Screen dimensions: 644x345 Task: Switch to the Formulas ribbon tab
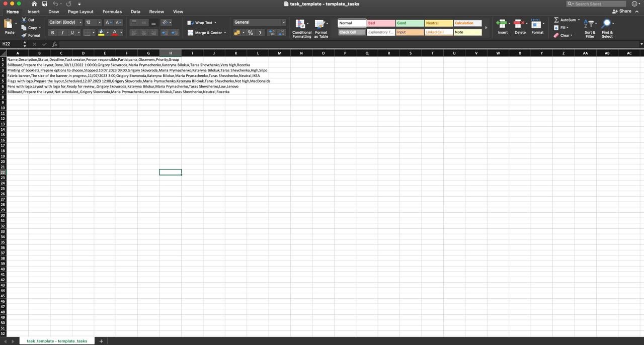coord(112,12)
